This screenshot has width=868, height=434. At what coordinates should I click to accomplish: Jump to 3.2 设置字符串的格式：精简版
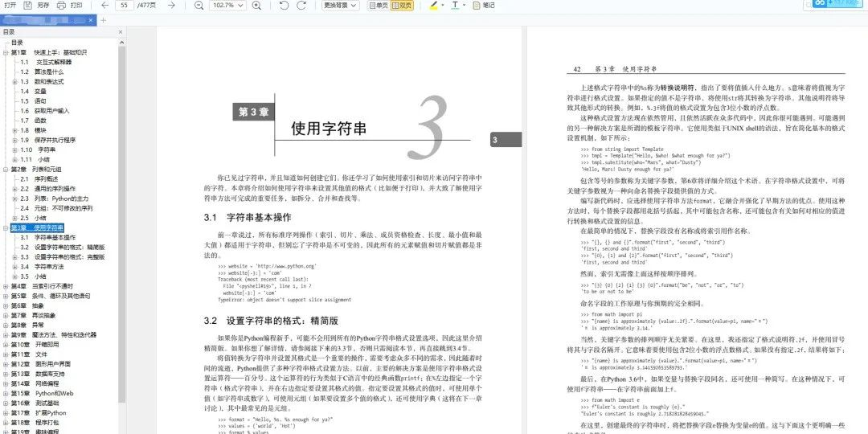pyautogui.click(x=63, y=247)
